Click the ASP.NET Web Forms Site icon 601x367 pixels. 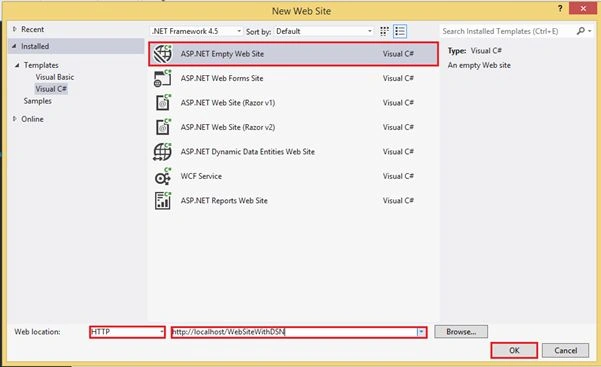(x=163, y=78)
